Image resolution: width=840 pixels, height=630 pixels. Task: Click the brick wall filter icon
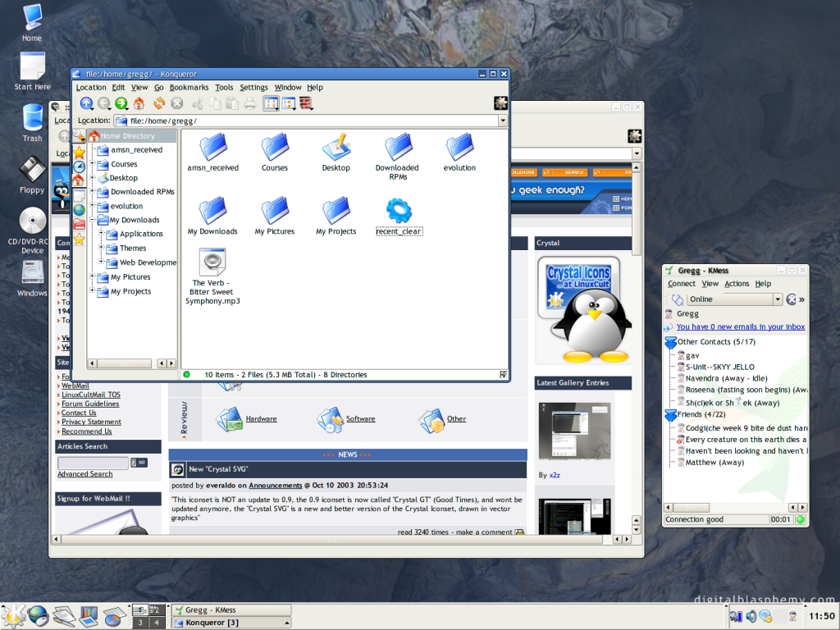point(306,103)
